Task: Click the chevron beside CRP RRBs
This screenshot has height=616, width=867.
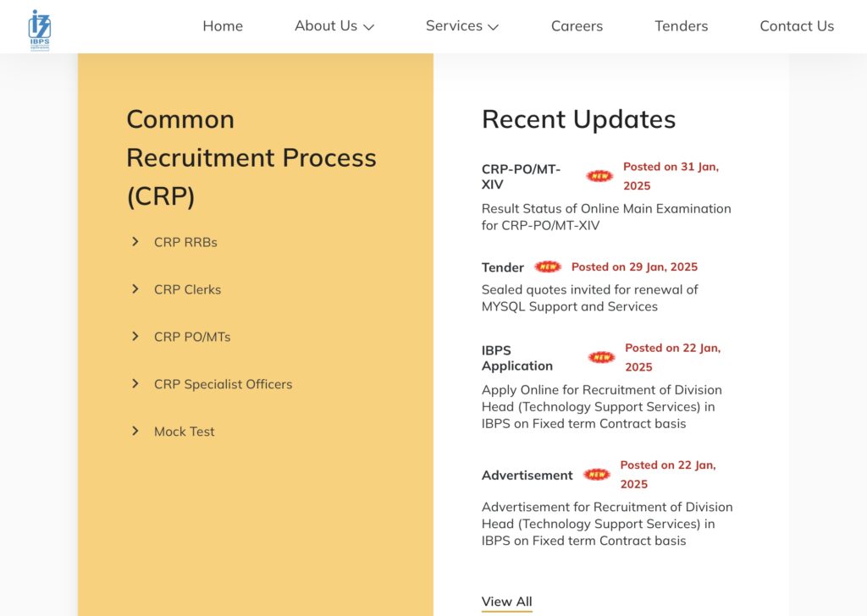Action: tap(135, 241)
